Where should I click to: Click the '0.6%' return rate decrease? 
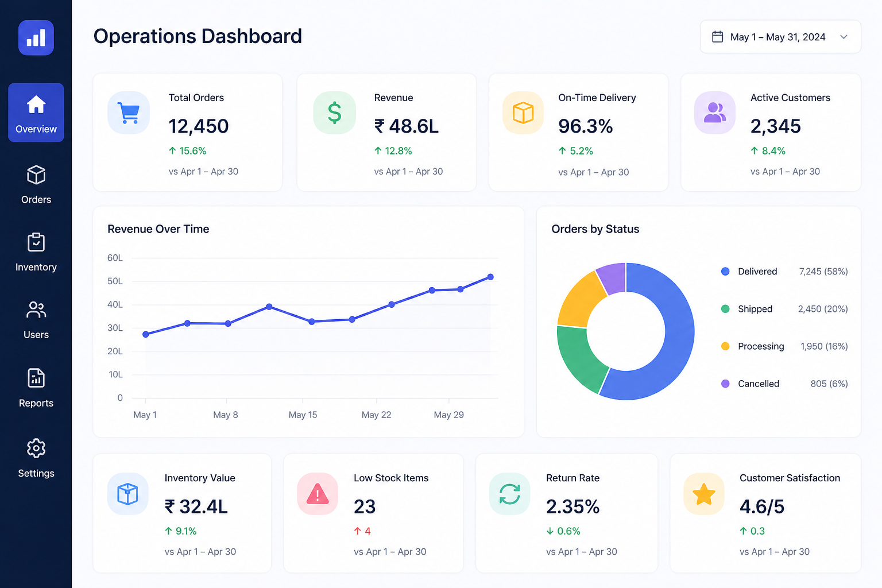tap(568, 531)
